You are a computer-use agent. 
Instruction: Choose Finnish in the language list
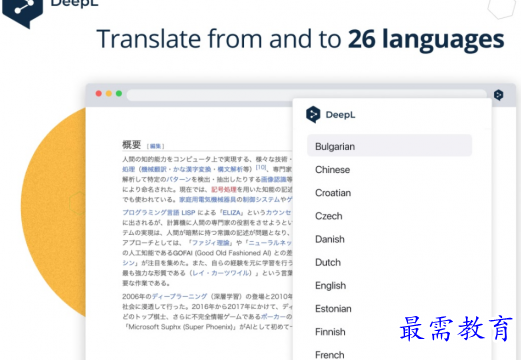(330, 332)
